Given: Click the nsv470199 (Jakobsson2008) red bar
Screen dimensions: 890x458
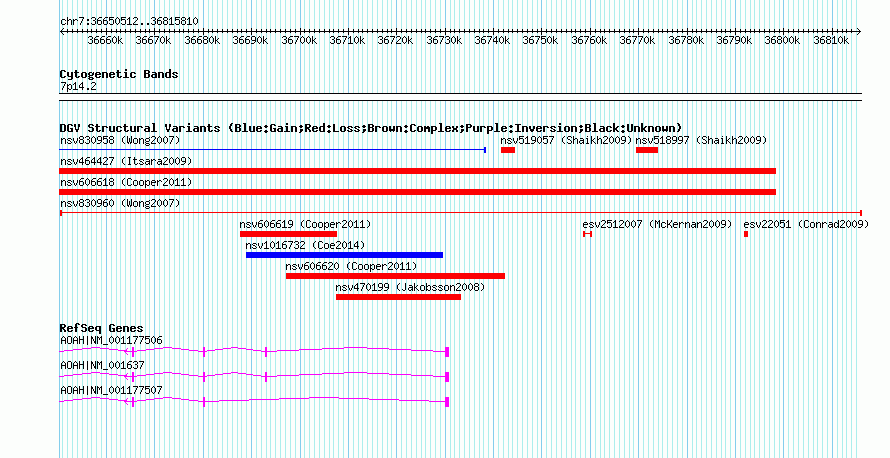Looking at the screenshot, I should pos(398,297).
